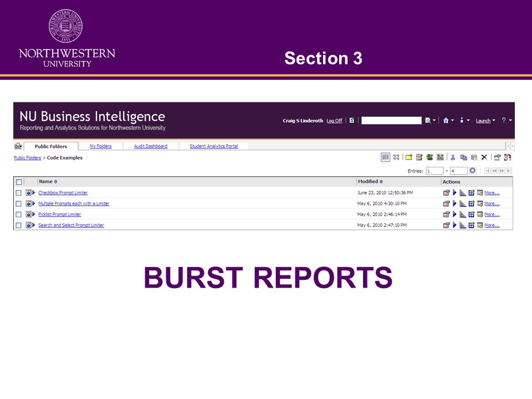
Task: Schedule the Checkbox Prompt Limiter report
Action: [480, 193]
